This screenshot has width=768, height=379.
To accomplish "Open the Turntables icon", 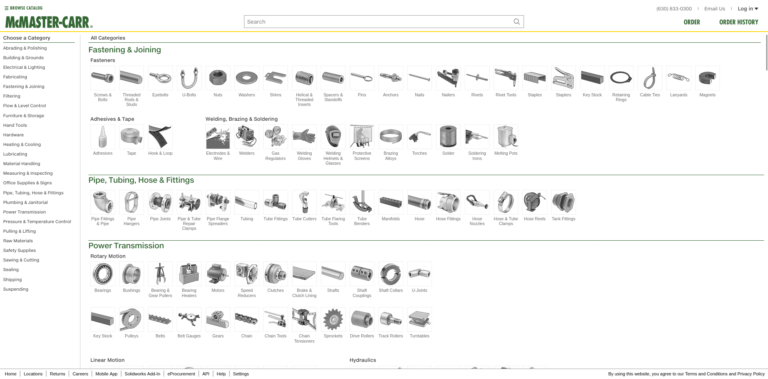I will pos(420,319).
